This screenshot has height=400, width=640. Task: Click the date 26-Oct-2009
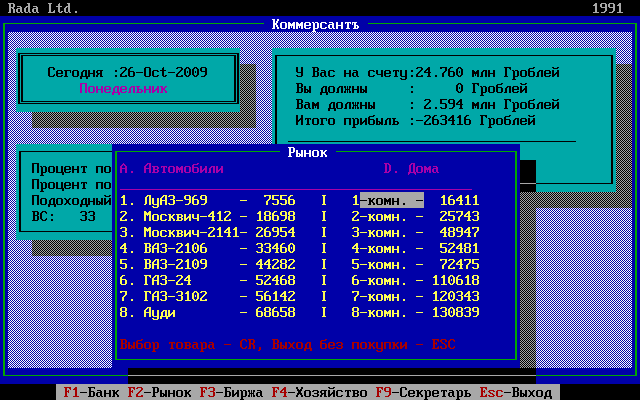point(163,72)
